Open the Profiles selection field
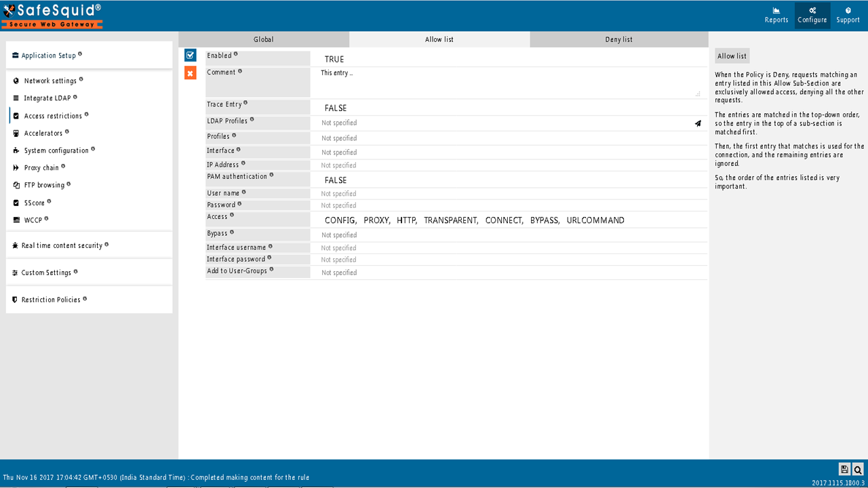This screenshot has width=868, height=488. pos(509,138)
